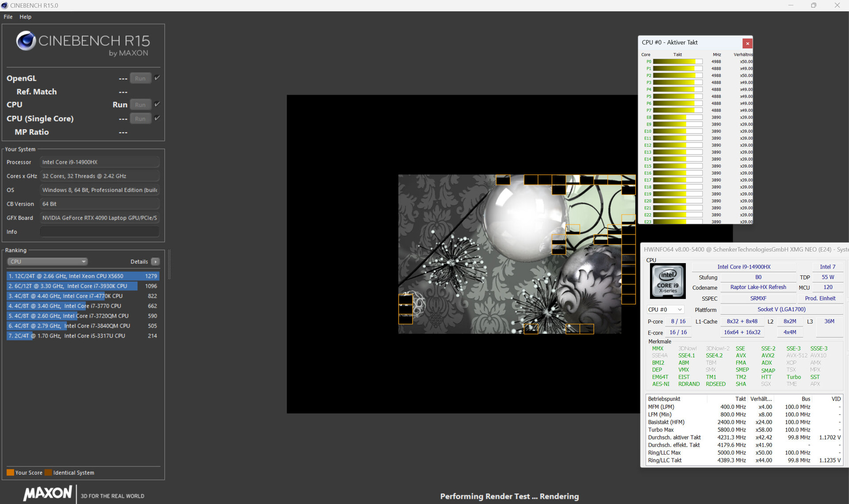
Task: Click the MAXON logo at the bottom left
Action: point(48,493)
